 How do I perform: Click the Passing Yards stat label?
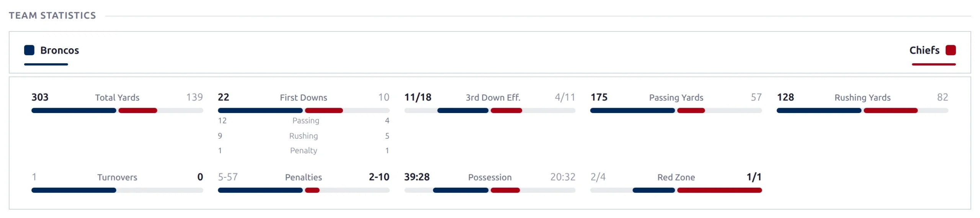[676, 97]
